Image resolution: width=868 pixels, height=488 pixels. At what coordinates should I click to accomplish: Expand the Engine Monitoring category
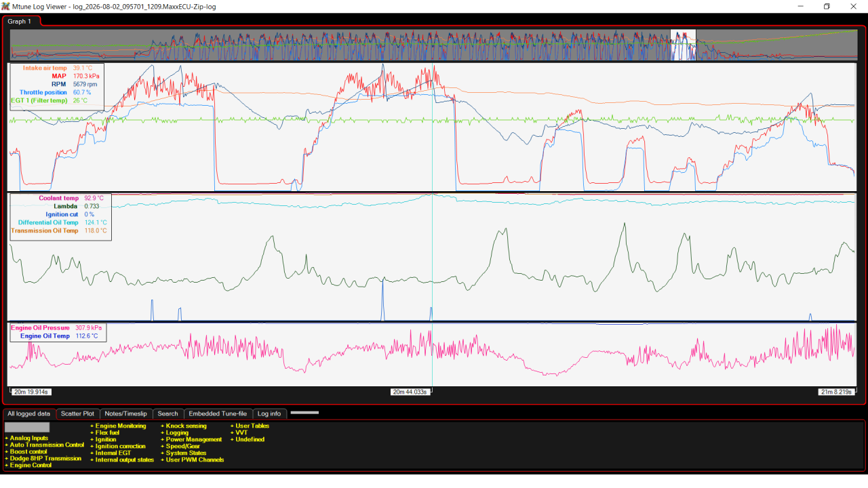[x=118, y=426]
